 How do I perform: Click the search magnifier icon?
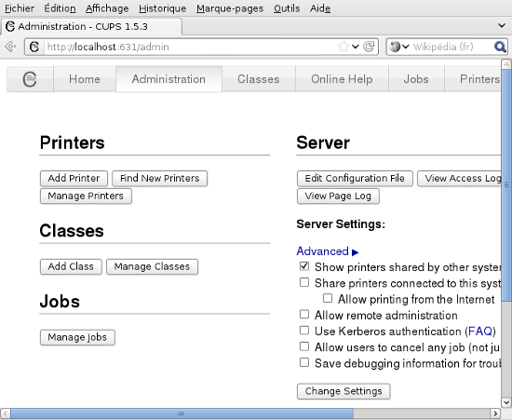(500, 47)
